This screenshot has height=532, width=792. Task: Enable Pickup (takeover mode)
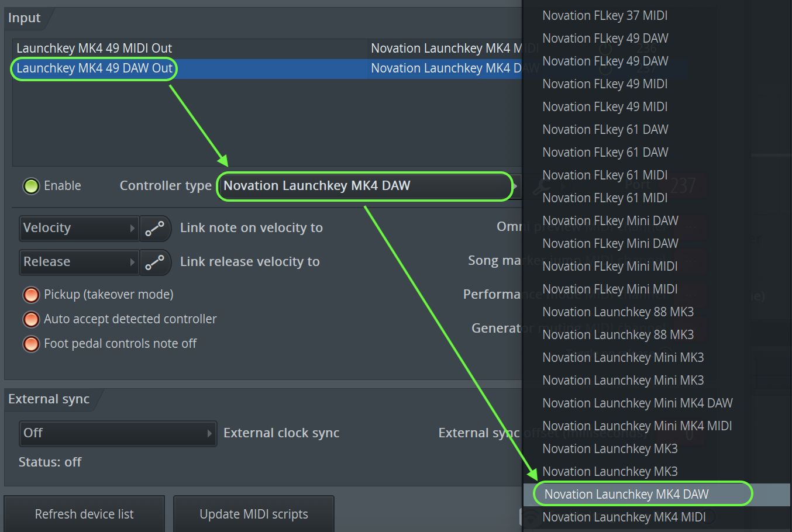[x=31, y=295]
